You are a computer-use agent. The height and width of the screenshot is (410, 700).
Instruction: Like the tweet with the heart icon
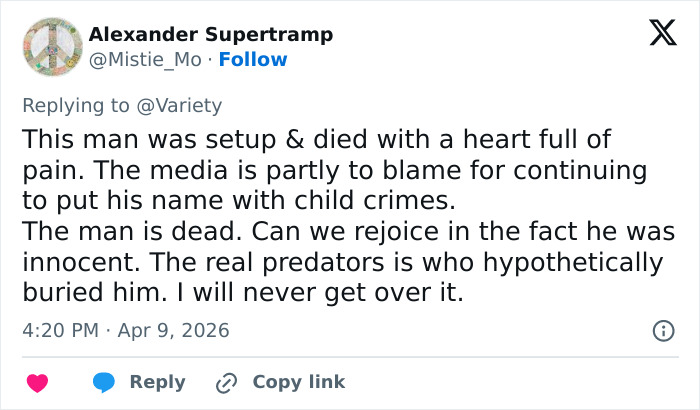(x=37, y=383)
